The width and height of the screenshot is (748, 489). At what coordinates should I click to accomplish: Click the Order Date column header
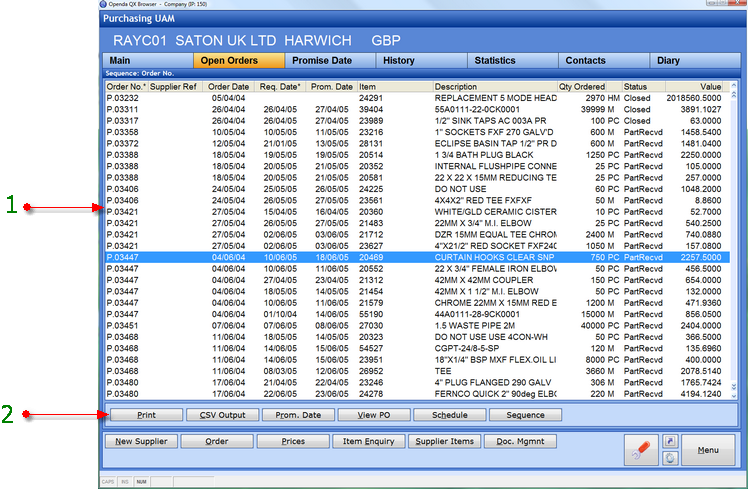coord(228,87)
